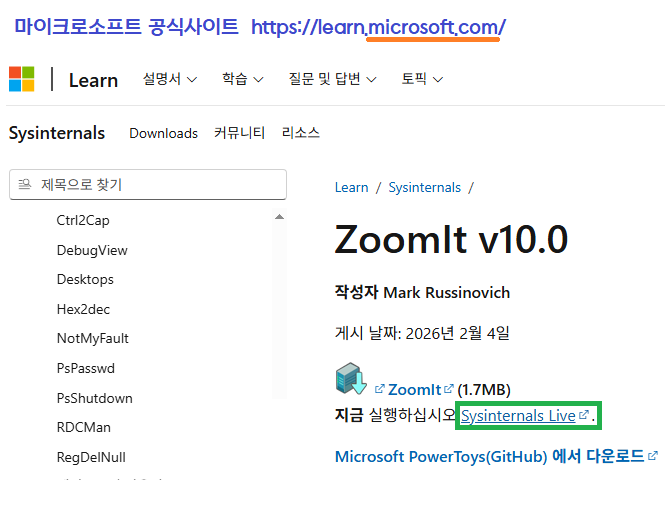This screenshot has width=665, height=514.
Task: Open the 커뮤니티 tab
Action: coord(240,133)
